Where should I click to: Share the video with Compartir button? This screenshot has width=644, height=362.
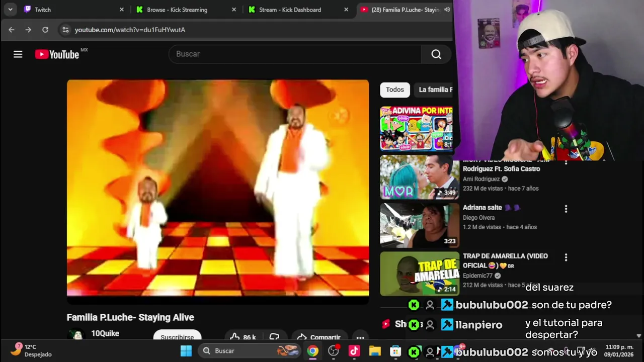(319, 337)
